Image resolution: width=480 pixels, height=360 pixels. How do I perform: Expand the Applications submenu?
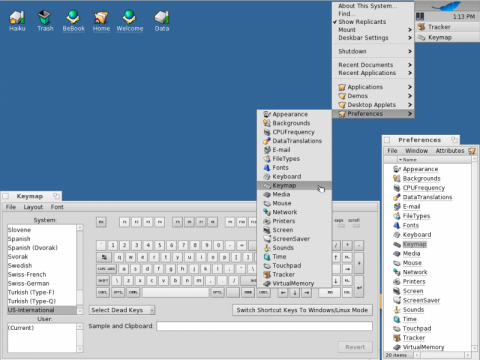373,87
